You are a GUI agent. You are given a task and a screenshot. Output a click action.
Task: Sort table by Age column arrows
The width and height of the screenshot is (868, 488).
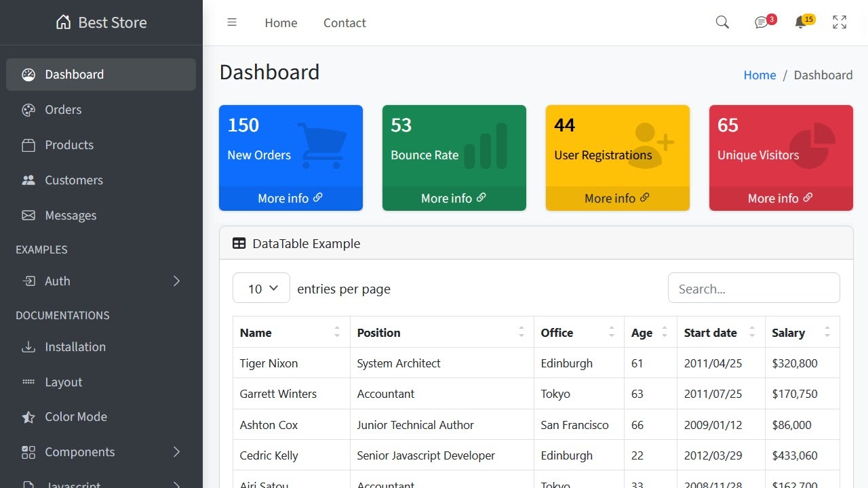point(665,332)
